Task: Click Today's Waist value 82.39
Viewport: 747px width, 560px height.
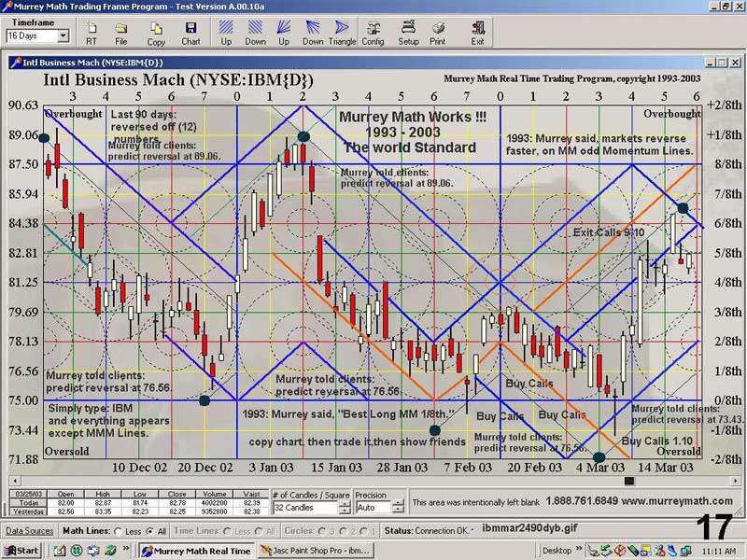Action: click(x=251, y=503)
